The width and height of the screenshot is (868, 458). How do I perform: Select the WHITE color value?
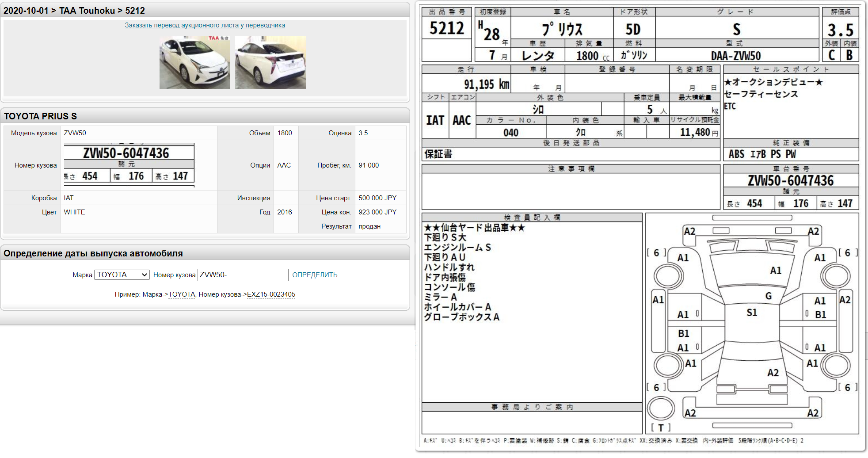click(x=74, y=212)
